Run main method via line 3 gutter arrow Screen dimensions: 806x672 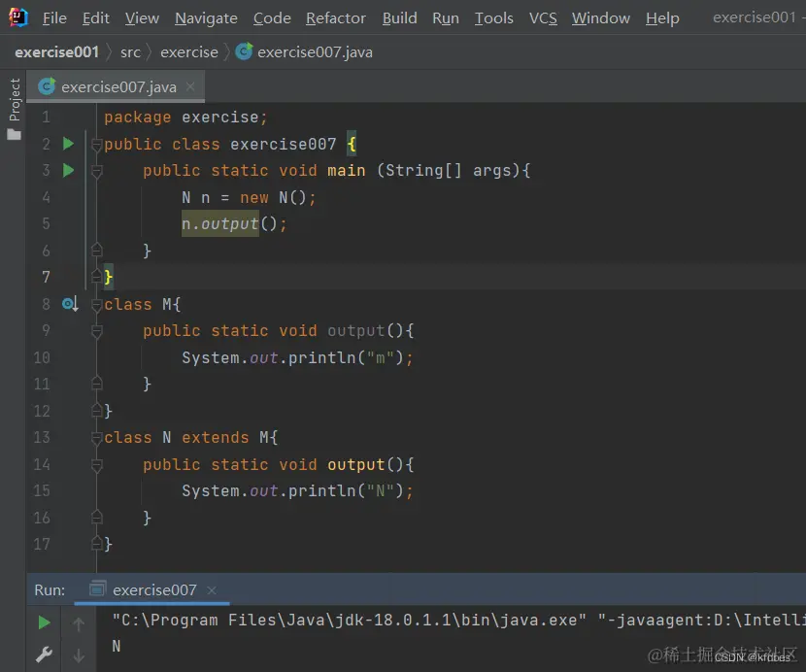68,170
